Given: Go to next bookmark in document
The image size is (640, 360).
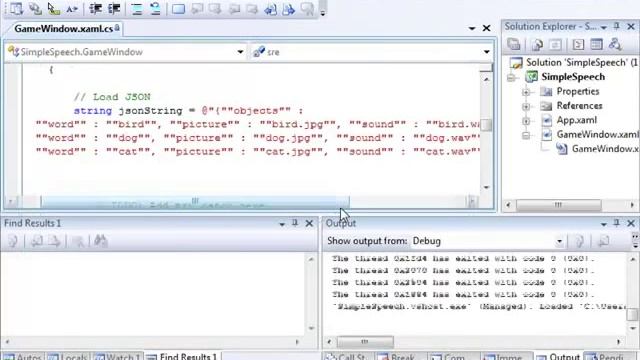Looking at the screenshot, I should (x=289, y=9).
